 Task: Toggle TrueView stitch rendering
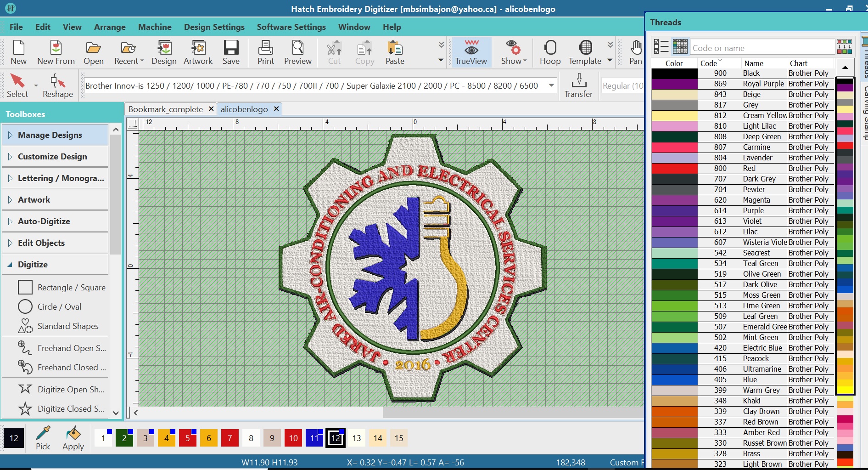tap(471, 52)
